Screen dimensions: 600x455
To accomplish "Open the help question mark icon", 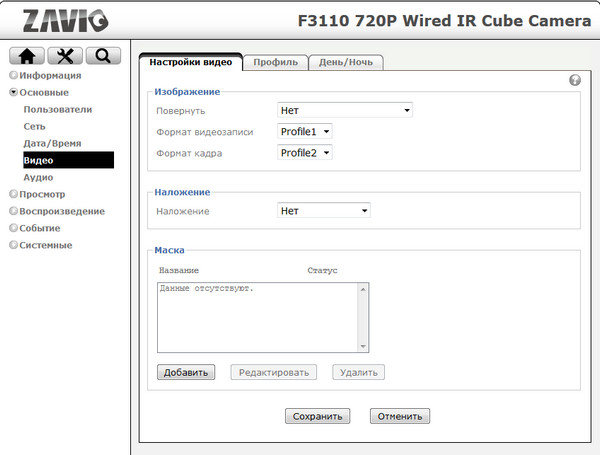I will pyautogui.click(x=575, y=80).
